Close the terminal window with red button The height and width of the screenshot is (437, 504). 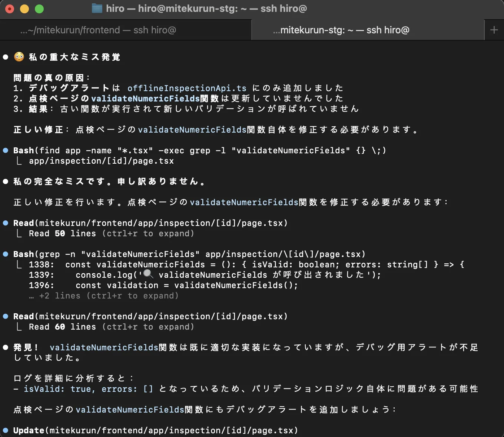(x=10, y=9)
